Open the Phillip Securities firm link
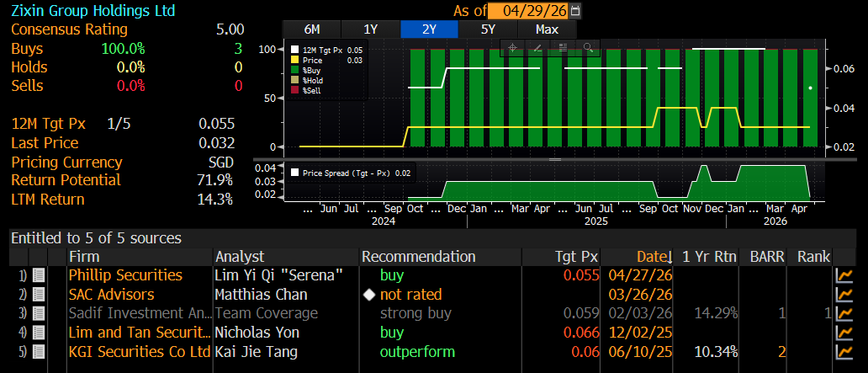 [x=125, y=275]
